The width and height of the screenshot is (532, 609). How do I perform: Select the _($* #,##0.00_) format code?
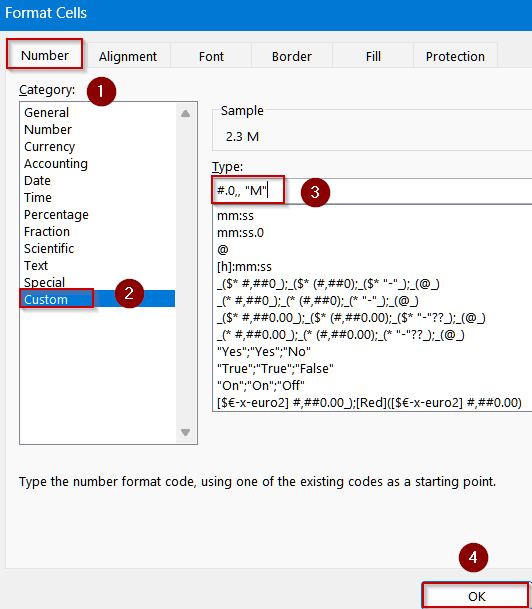(x=351, y=318)
